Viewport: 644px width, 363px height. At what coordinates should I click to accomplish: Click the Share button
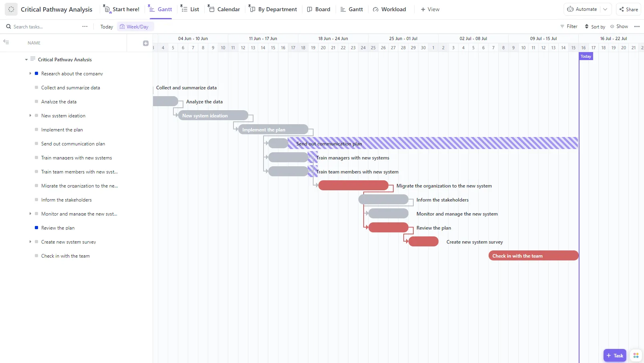[628, 9]
